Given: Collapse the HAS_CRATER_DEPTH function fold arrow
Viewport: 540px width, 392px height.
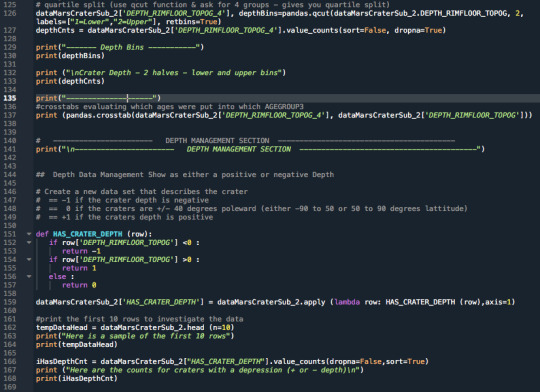Looking at the screenshot, I should [29, 234].
